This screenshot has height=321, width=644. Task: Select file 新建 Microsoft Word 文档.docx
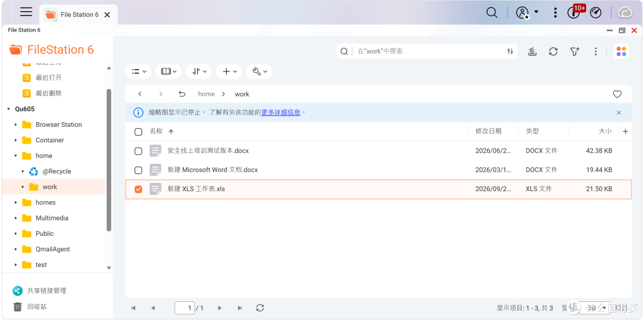pyautogui.click(x=213, y=170)
